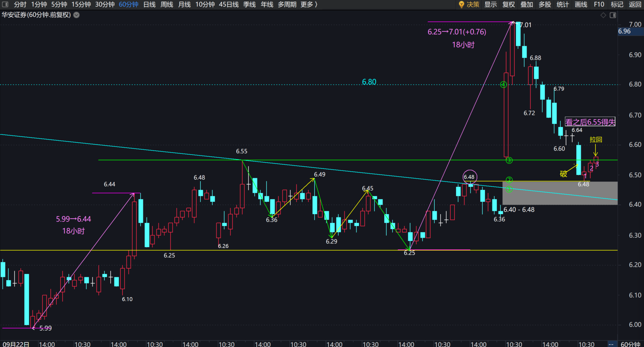Click the 6.55 swing high label
This screenshot has width=644, height=347.
click(242, 151)
